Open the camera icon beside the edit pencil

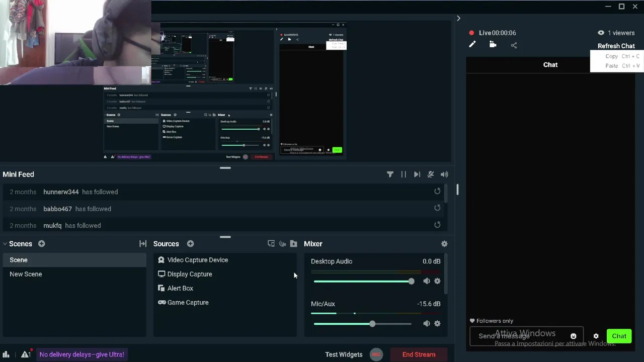[x=493, y=45]
